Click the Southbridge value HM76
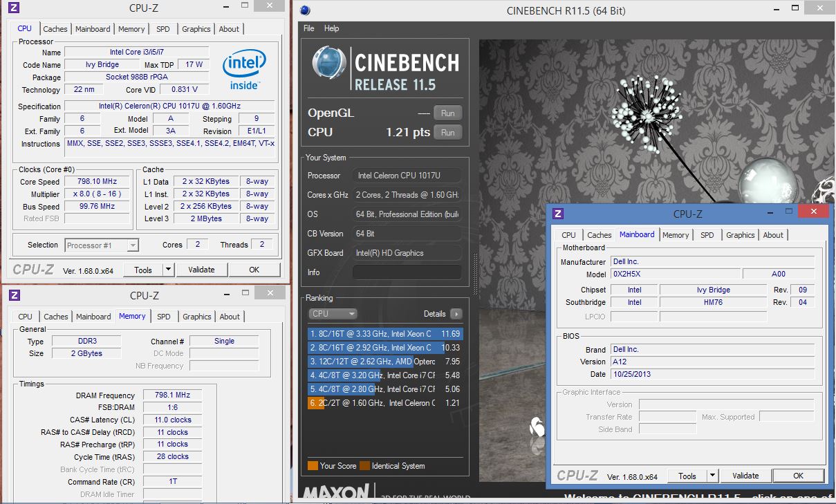Screen dimensions: 836x504 [x=713, y=302]
